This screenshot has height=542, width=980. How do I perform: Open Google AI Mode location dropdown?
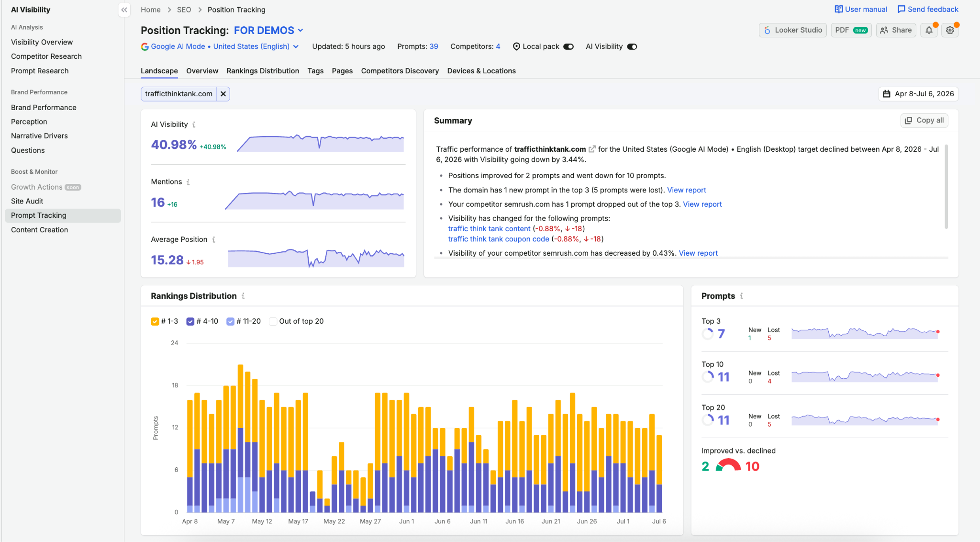point(220,46)
